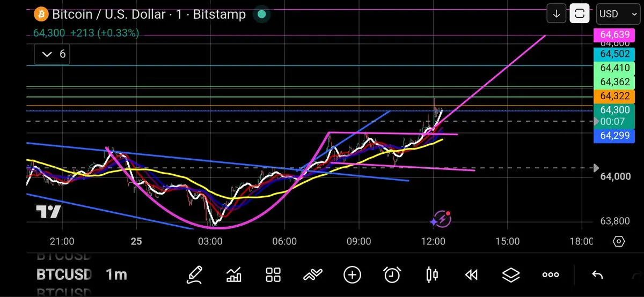Tap the 21:00 time axis label
Screen dimensions: 644x297
coord(61,241)
